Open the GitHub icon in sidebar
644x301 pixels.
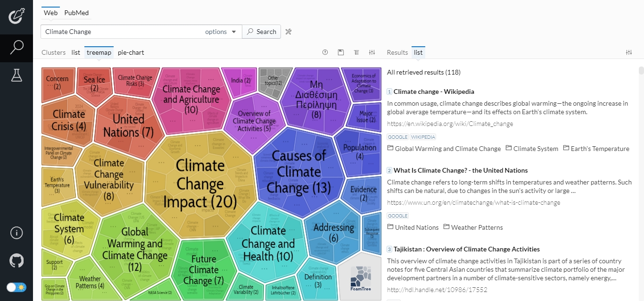point(17,260)
